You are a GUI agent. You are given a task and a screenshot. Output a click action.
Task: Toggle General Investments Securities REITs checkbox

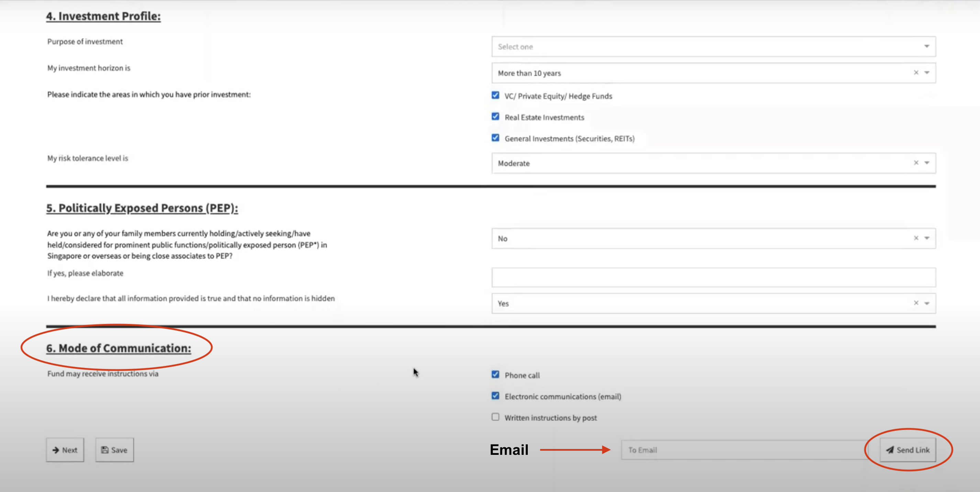click(x=496, y=138)
